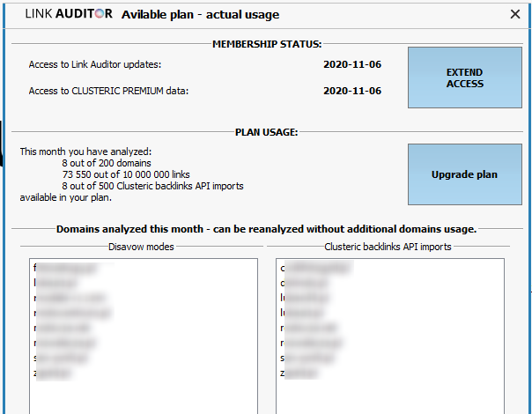Click 'Access to Link Auditor updates:' label

95,64
